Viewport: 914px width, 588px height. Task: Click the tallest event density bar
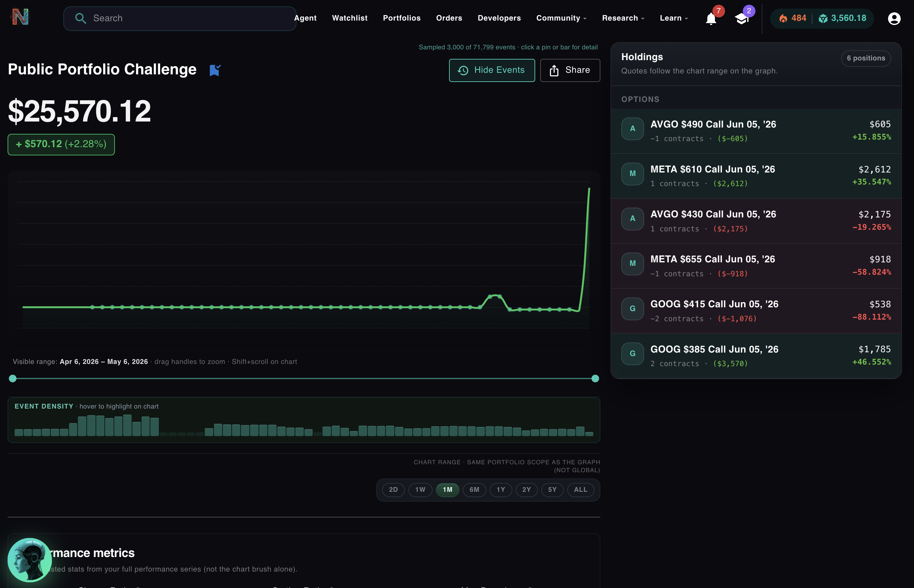(128, 425)
